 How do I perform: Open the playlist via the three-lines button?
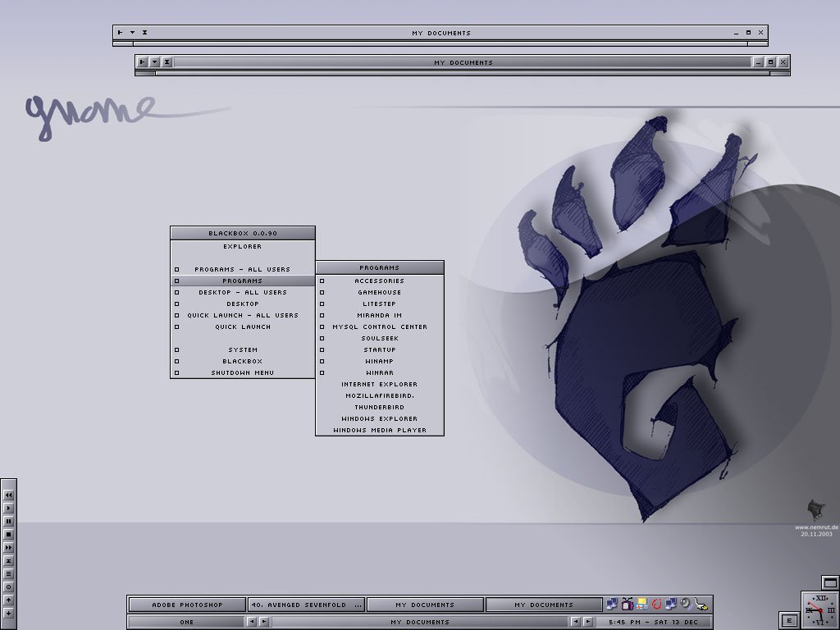(x=8, y=573)
